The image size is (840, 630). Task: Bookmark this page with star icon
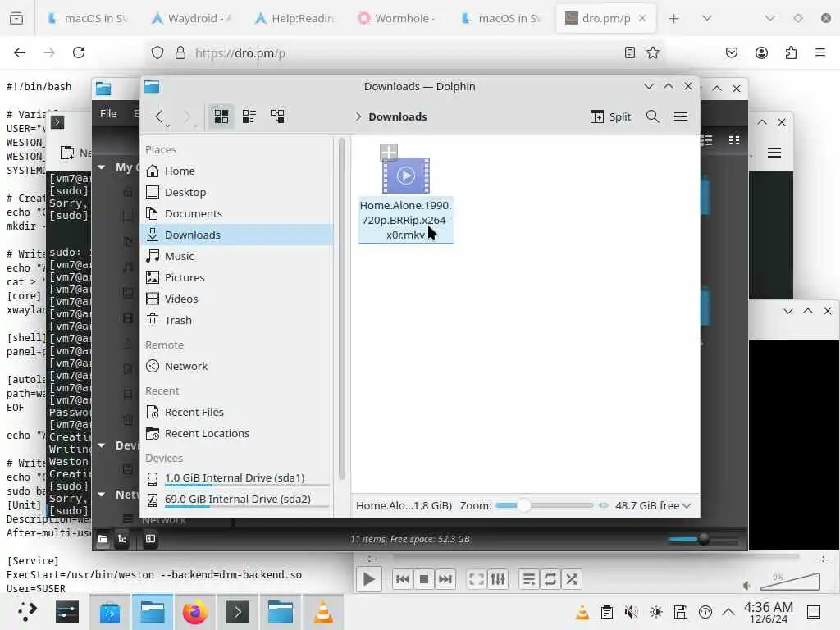point(652,52)
